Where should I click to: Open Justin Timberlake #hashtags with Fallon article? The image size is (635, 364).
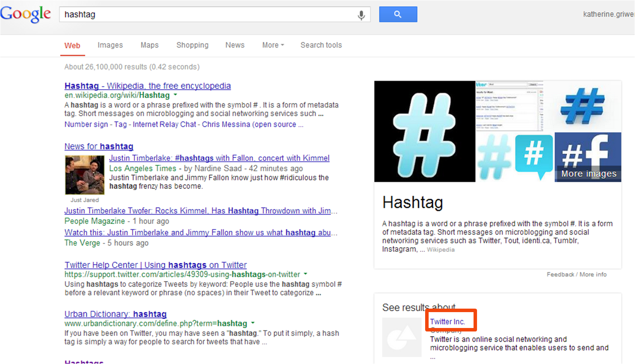(219, 158)
